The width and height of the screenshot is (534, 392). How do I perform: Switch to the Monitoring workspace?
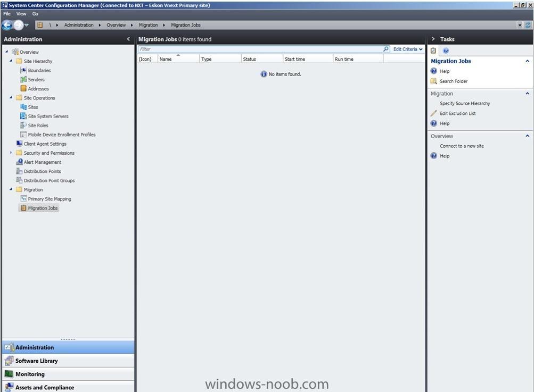(x=68, y=374)
